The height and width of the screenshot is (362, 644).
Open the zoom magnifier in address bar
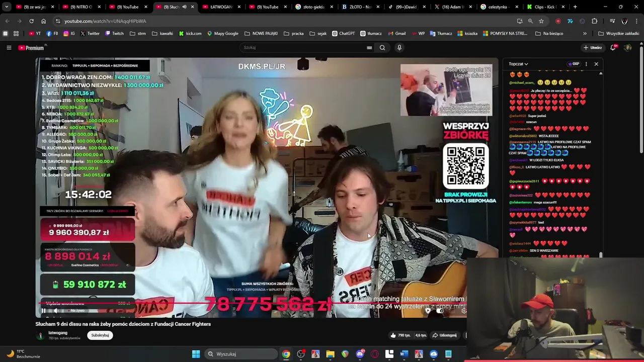[530, 21]
